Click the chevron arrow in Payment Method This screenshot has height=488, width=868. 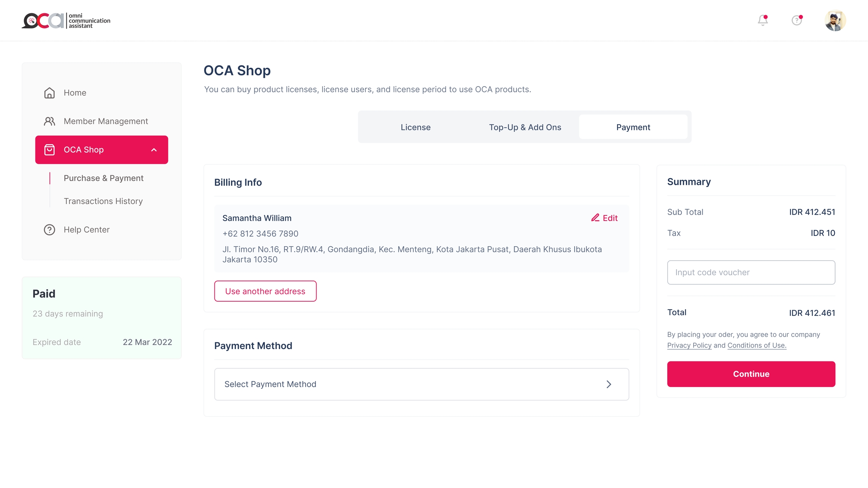click(x=609, y=384)
